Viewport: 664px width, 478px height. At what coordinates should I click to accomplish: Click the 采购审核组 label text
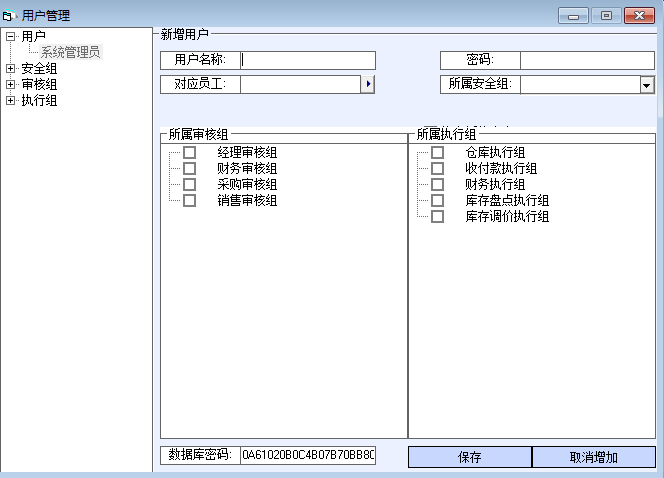point(247,185)
